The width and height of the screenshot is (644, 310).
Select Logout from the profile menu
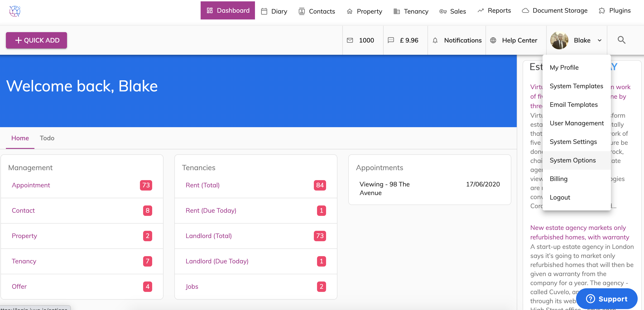pyautogui.click(x=560, y=197)
